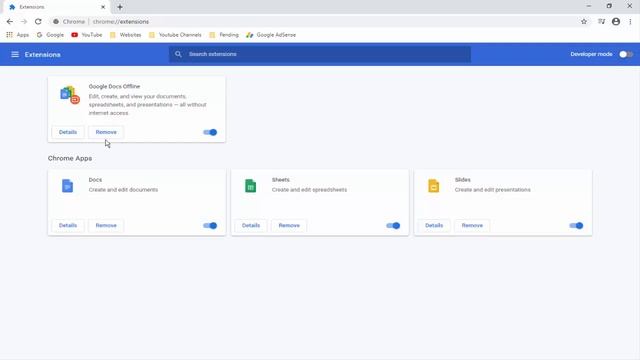
Task: Close the Extensions tab
Action: click(x=103, y=7)
